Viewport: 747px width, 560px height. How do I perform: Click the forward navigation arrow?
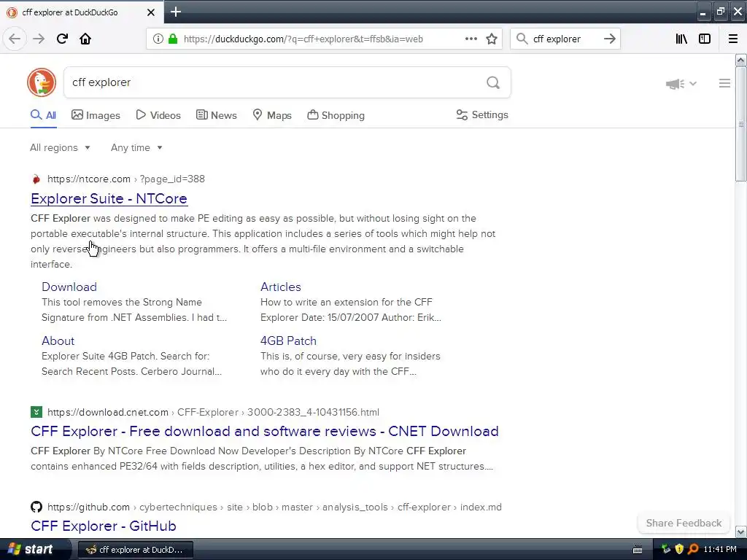coord(39,39)
